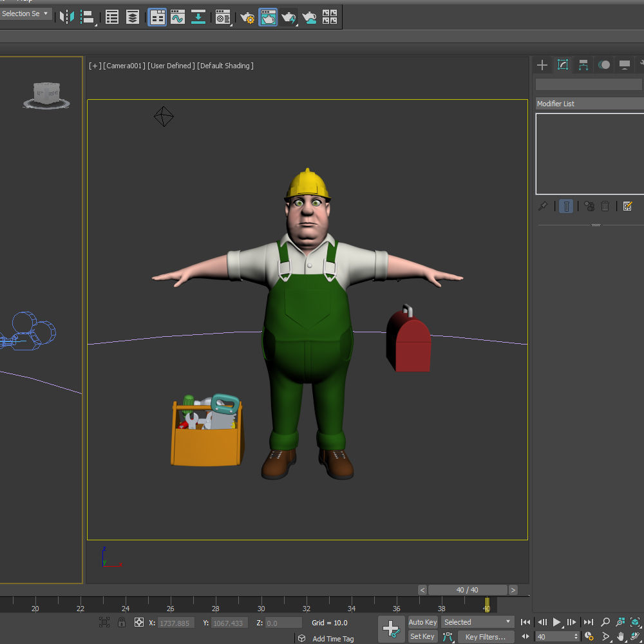The width and height of the screenshot is (644, 644).
Task: Remove modifier from the stack trash icon
Action: pyautogui.click(x=605, y=206)
